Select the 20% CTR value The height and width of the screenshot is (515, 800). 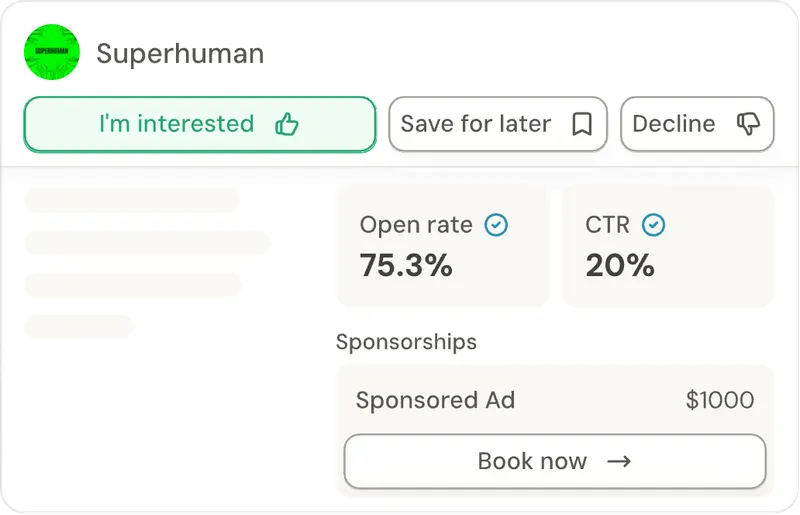(620, 265)
